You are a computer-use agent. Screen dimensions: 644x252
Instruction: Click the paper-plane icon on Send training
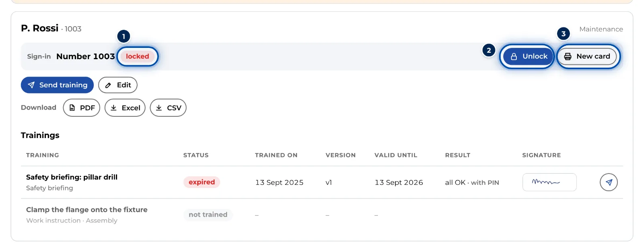click(31, 85)
